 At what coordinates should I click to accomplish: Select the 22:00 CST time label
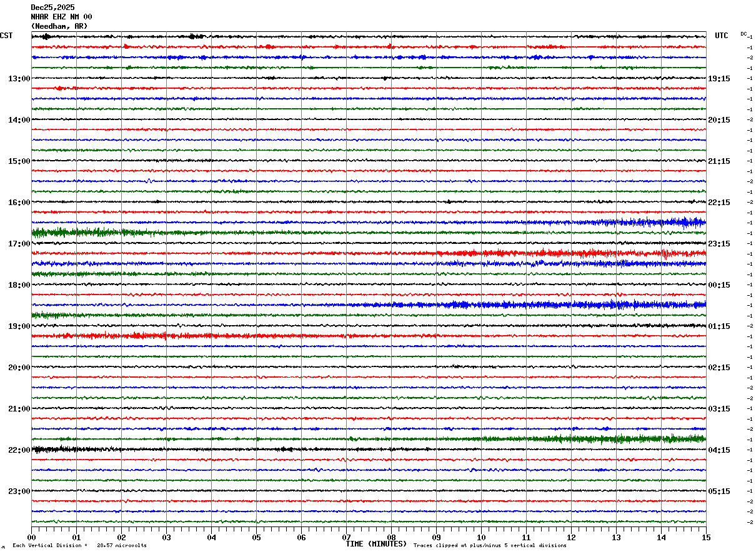pos(19,450)
